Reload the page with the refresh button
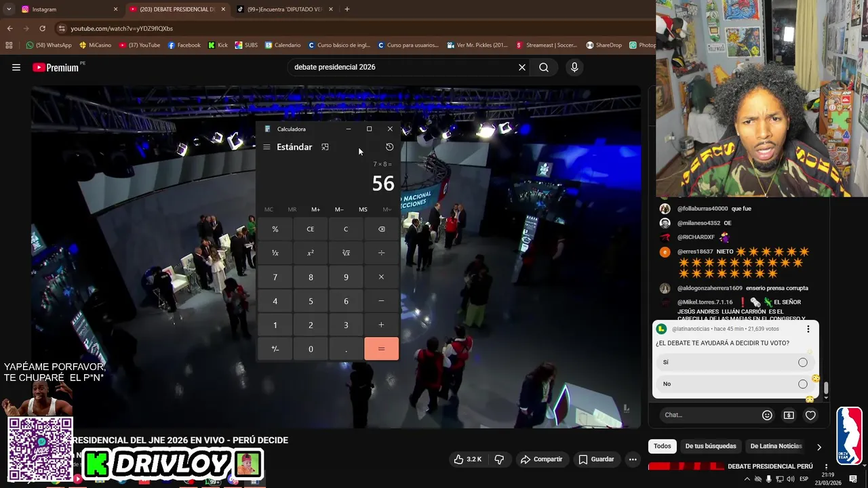Image resolution: width=868 pixels, height=488 pixels. (42, 28)
